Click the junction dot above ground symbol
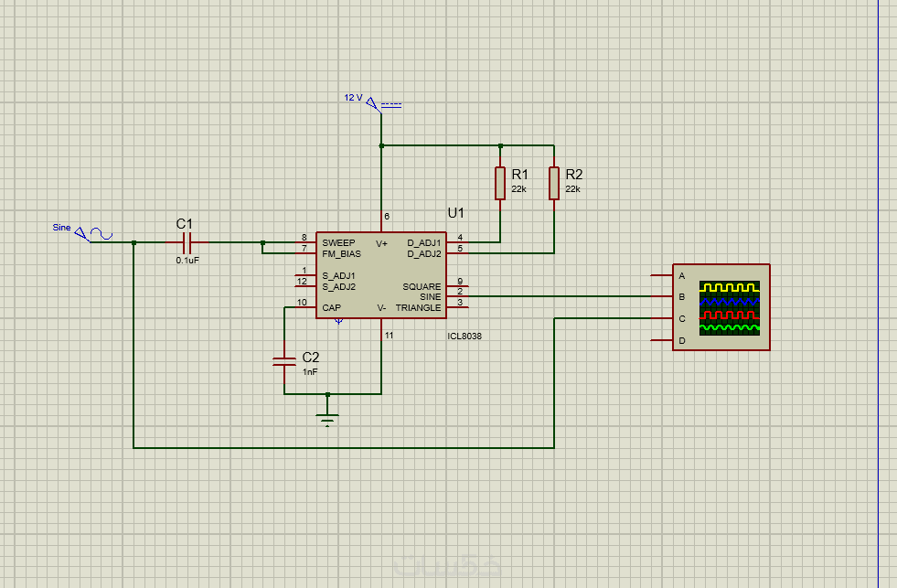 327,394
